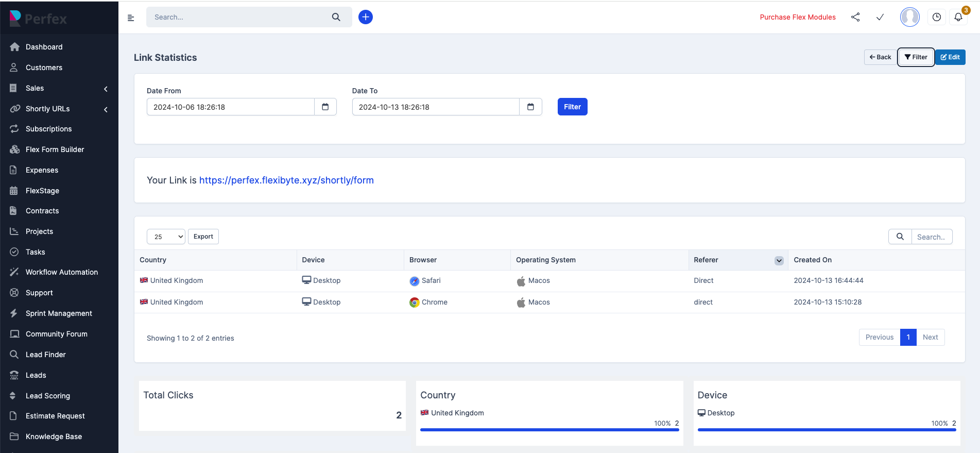Click the blue Filter button

[x=572, y=107]
